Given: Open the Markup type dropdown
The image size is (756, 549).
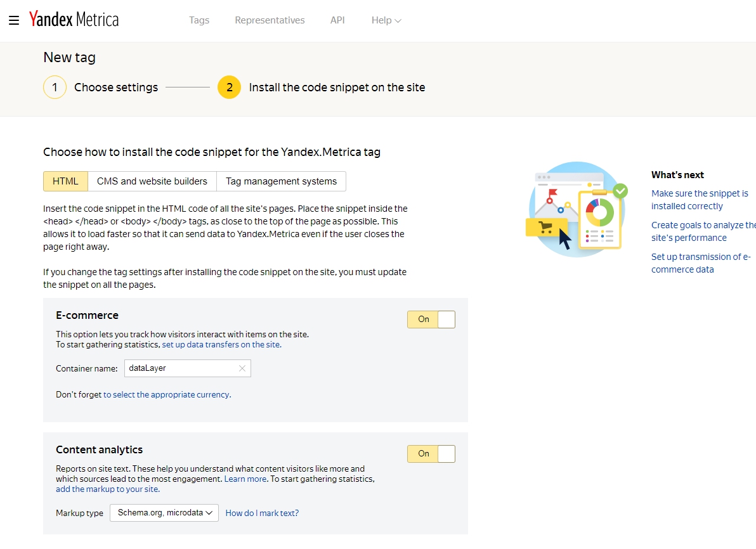Looking at the screenshot, I should point(164,513).
